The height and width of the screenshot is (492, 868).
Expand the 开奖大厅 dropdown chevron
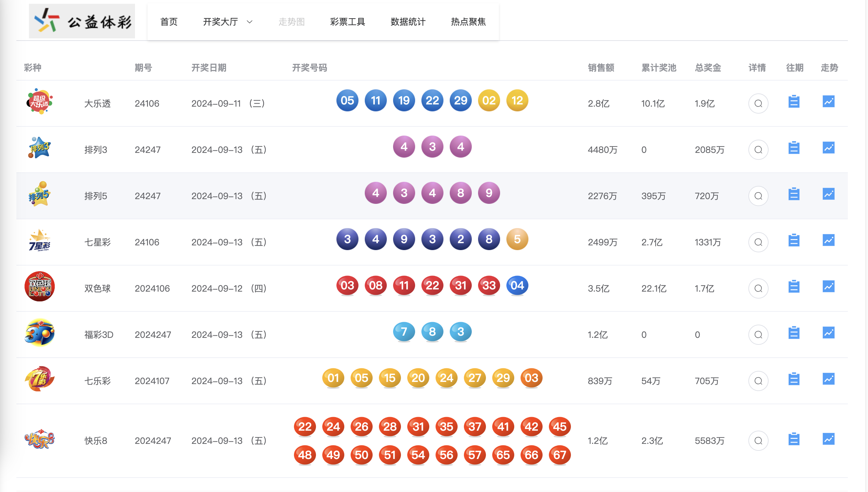click(x=250, y=22)
